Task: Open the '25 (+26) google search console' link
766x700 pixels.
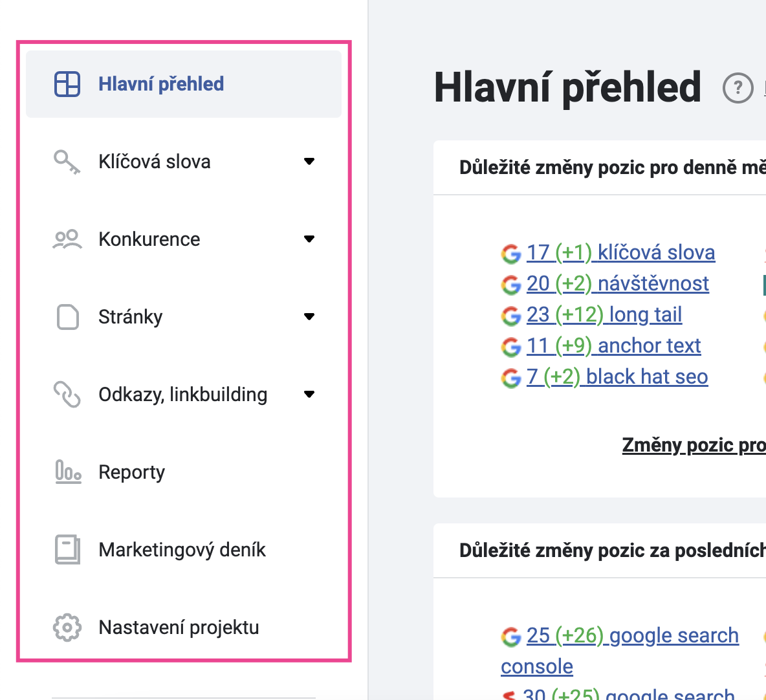Action: (x=620, y=651)
